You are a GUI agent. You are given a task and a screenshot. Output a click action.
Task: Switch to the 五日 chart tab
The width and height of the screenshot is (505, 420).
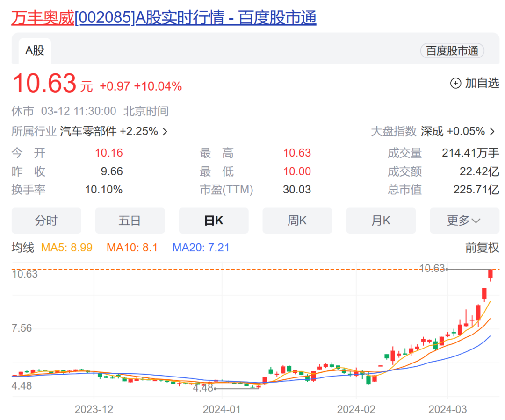click(x=130, y=221)
